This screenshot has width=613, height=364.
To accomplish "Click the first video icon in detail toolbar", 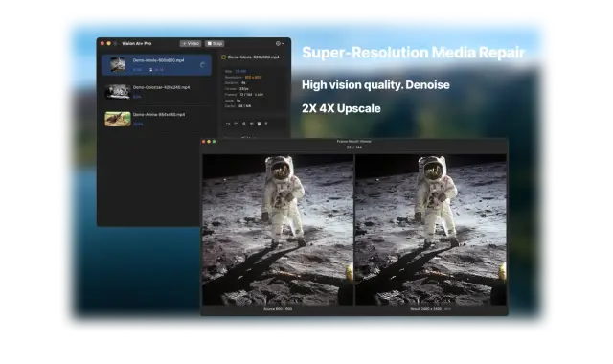I will pyautogui.click(x=228, y=124).
